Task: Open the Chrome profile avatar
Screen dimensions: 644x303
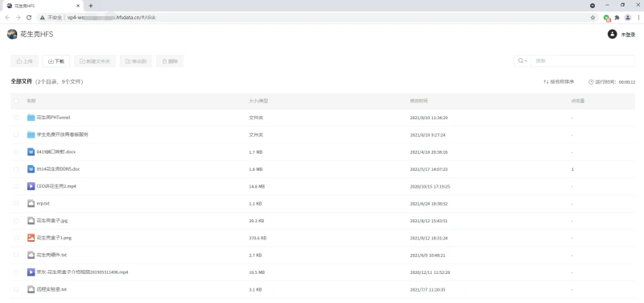Action: [x=628, y=18]
